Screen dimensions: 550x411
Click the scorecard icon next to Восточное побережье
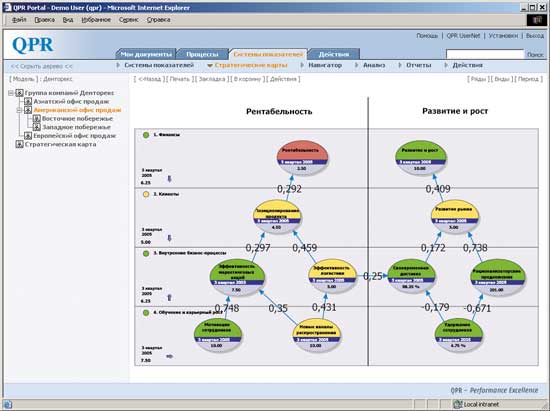click(x=36, y=119)
